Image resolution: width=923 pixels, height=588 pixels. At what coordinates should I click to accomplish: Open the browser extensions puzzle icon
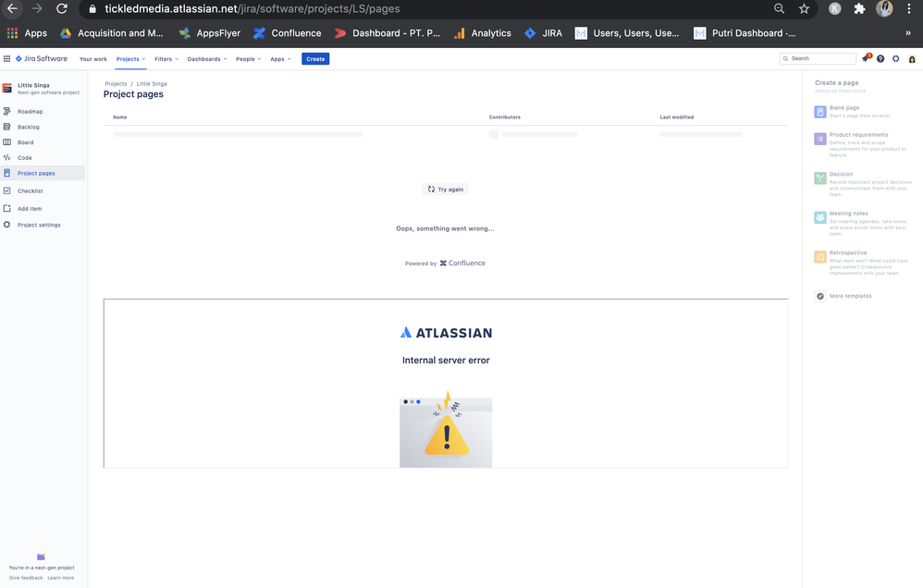(x=859, y=9)
